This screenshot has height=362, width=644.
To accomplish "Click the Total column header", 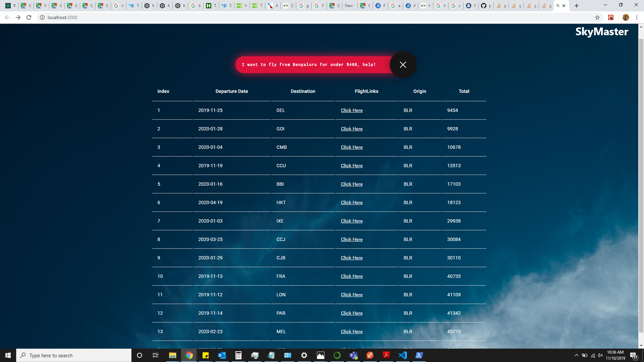I will coord(464,91).
